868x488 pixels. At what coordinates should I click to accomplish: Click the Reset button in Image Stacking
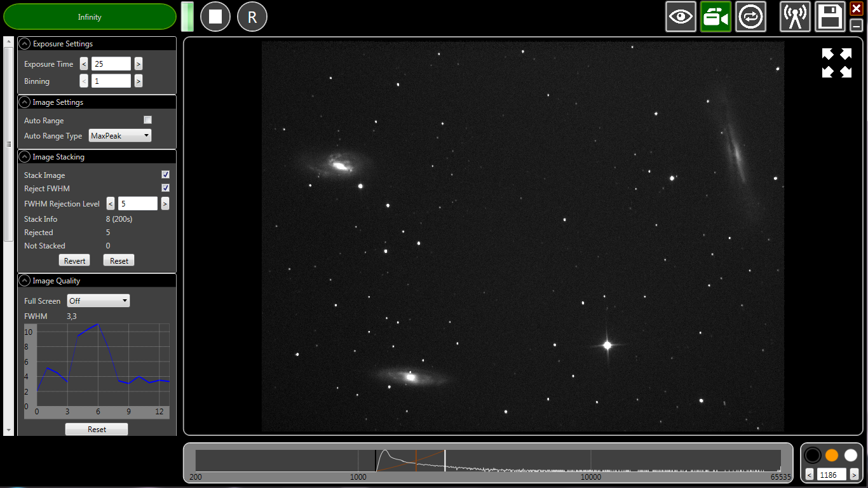(x=119, y=261)
